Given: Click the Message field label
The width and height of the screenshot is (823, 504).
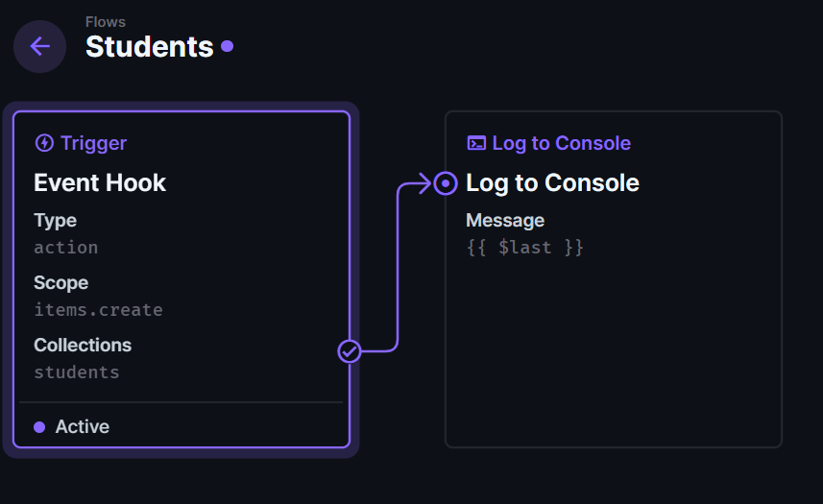Looking at the screenshot, I should 505,220.
